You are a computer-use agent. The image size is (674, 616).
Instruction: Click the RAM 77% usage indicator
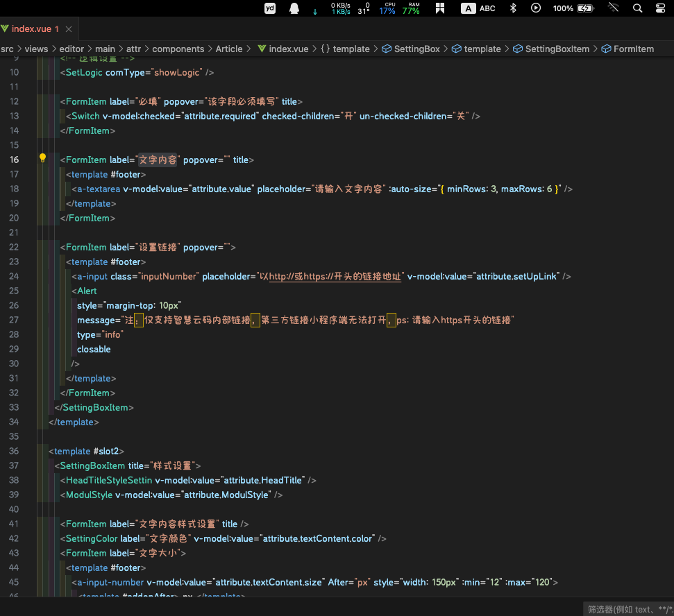click(412, 8)
